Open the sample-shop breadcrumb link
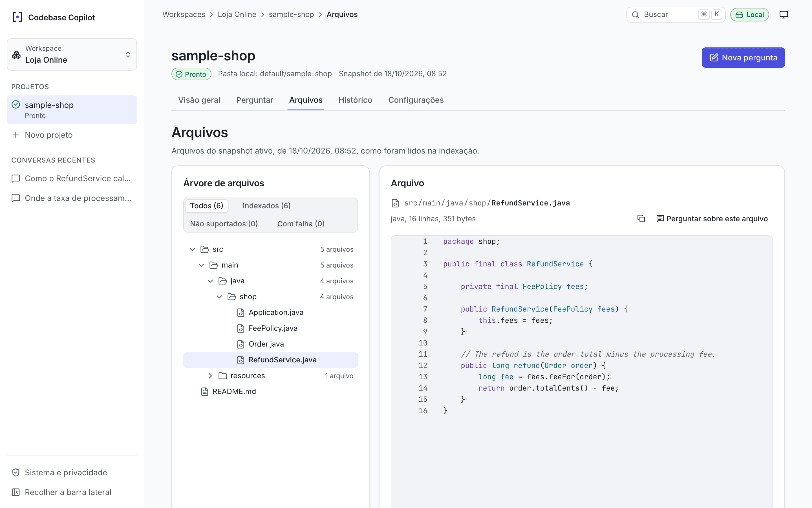812x508 pixels. tap(291, 14)
